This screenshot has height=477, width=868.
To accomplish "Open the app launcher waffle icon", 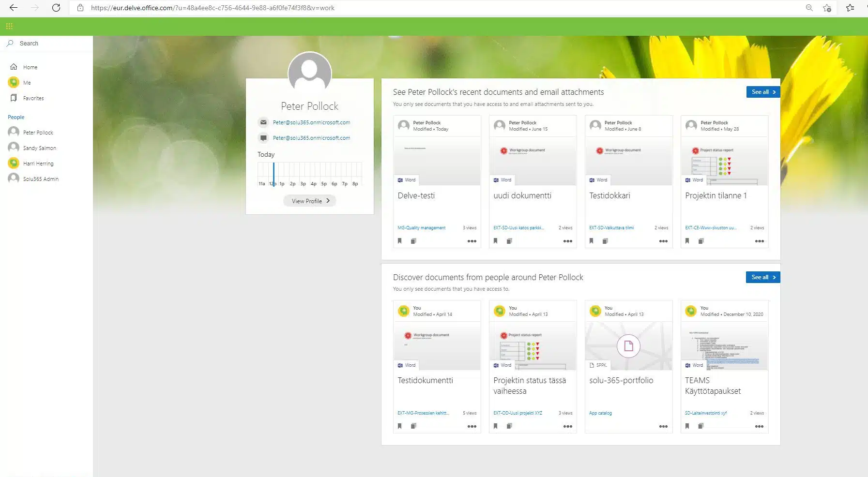I will tap(9, 26).
